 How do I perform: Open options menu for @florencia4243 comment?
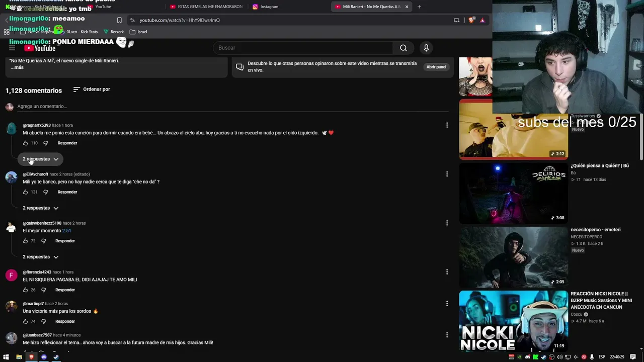[x=447, y=272]
